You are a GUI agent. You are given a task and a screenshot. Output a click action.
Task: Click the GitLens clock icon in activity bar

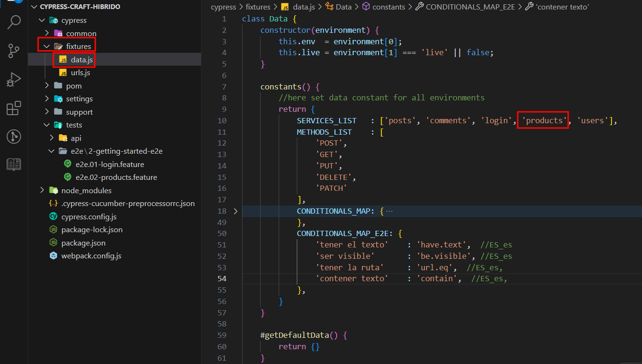(x=14, y=137)
